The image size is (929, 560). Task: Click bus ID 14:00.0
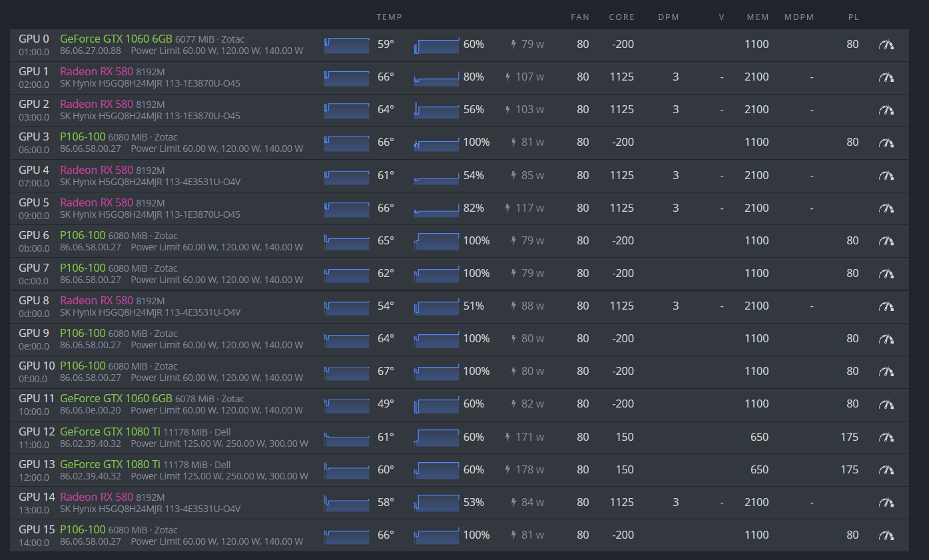(34, 542)
